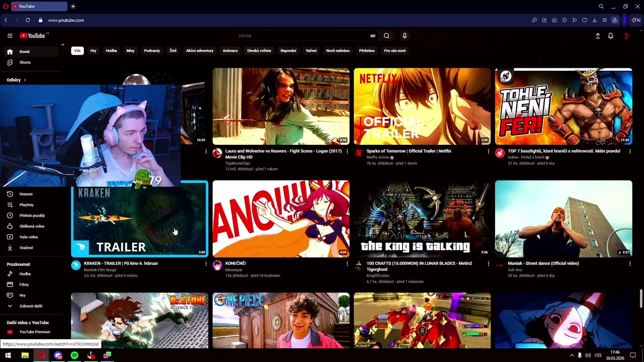Open options menu for KONEČNĚ! video

pyautogui.click(x=347, y=263)
